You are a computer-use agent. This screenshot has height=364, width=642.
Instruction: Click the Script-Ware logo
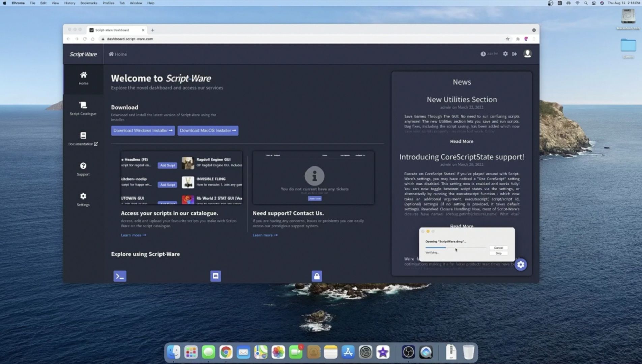point(83,54)
